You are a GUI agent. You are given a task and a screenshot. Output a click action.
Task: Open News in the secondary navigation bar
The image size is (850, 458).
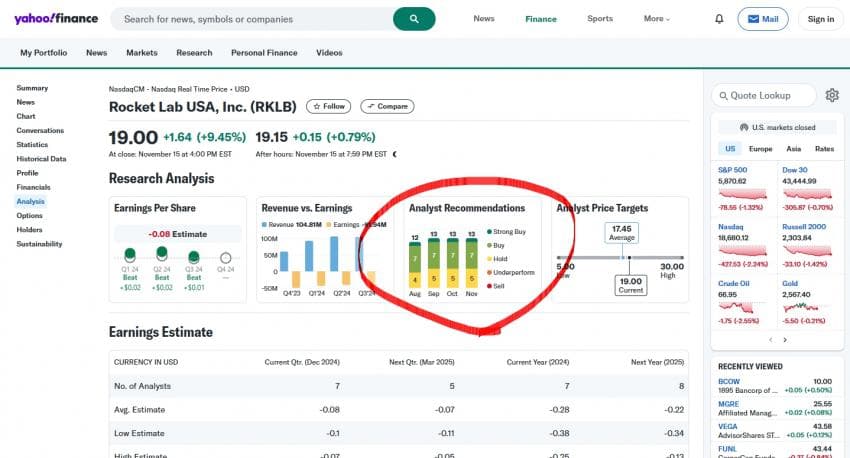click(x=96, y=53)
